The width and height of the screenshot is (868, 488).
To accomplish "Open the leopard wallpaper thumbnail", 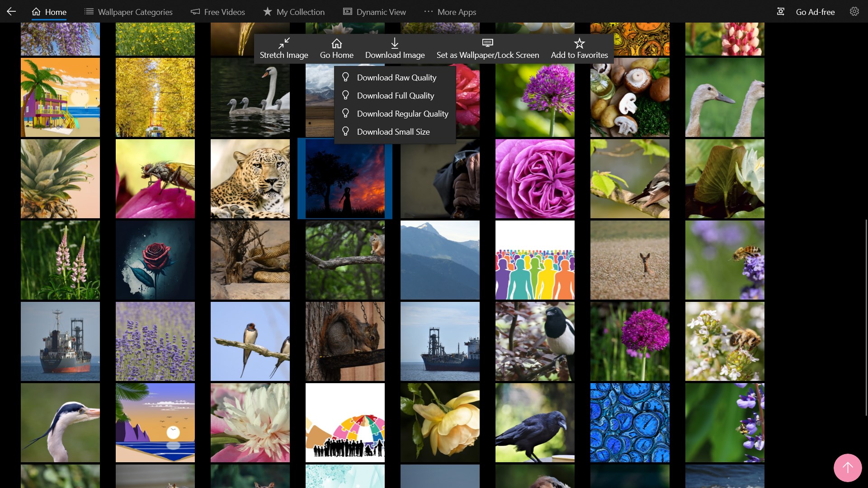I will pyautogui.click(x=250, y=178).
